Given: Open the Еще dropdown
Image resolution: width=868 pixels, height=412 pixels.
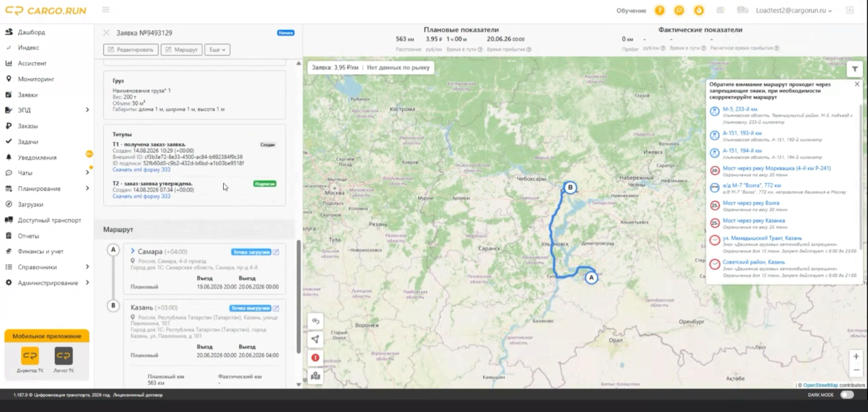Looking at the screenshot, I should (217, 50).
